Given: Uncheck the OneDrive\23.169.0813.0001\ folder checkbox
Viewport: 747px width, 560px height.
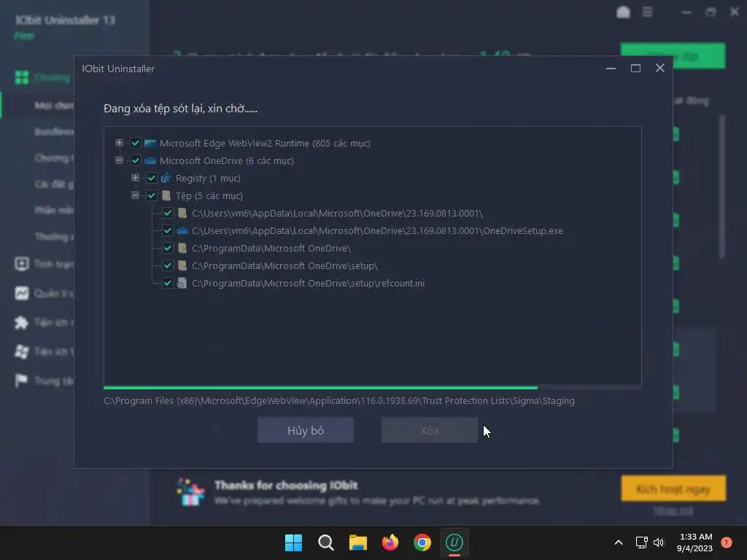Looking at the screenshot, I should tap(168, 213).
